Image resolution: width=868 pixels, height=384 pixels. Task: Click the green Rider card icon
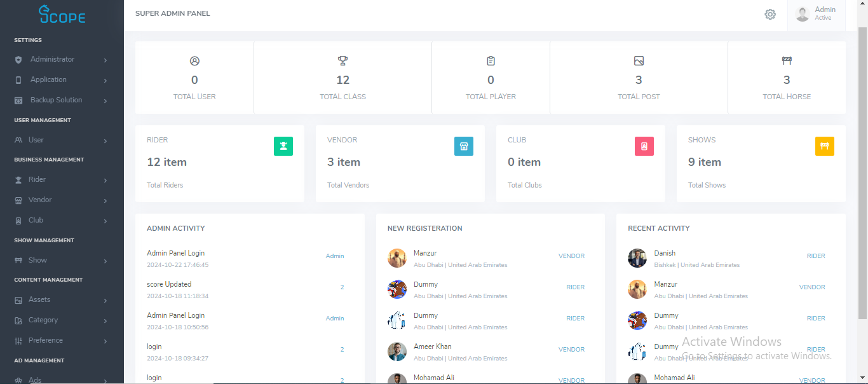(283, 146)
